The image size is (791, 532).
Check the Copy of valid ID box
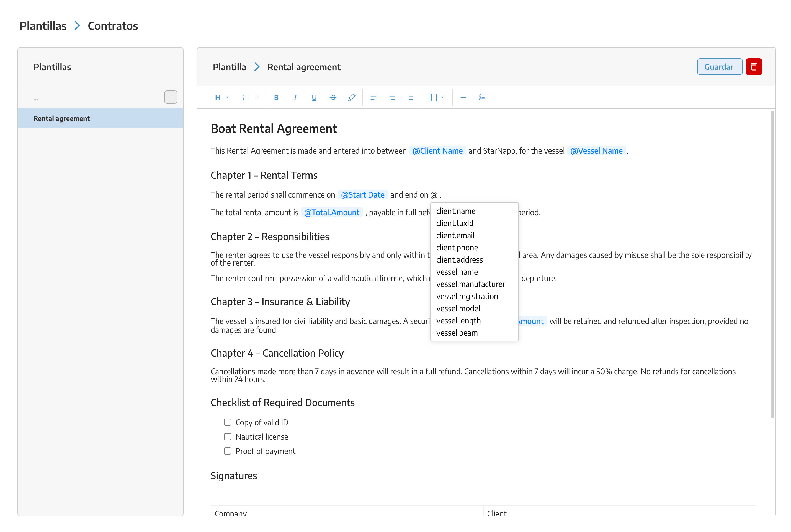[x=228, y=422]
